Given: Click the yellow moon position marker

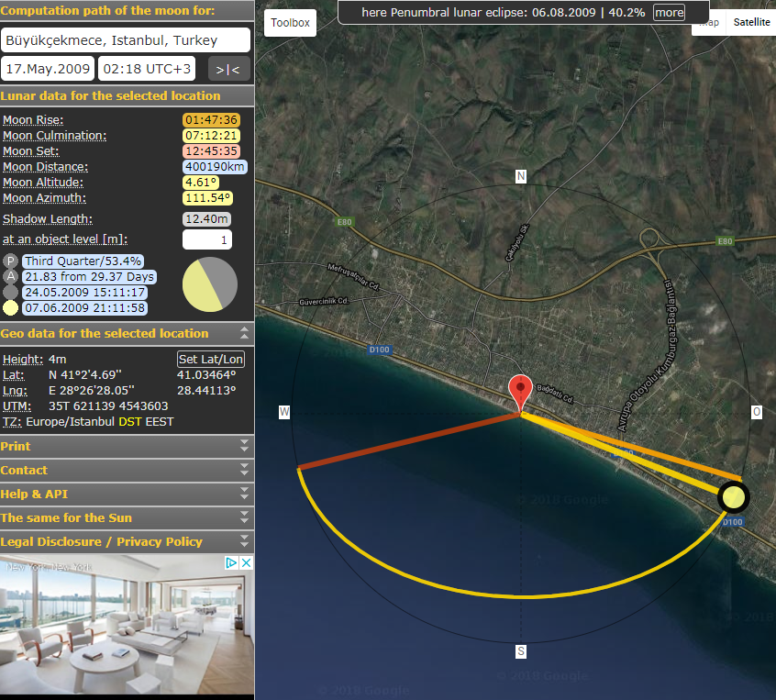Looking at the screenshot, I should click(733, 497).
